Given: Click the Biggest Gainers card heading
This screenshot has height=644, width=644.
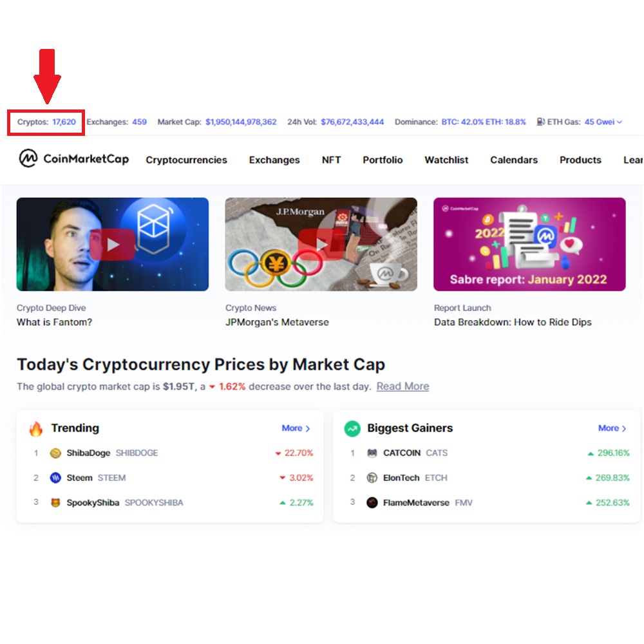Looking at the screenshot, I should (x=410, y=428).
